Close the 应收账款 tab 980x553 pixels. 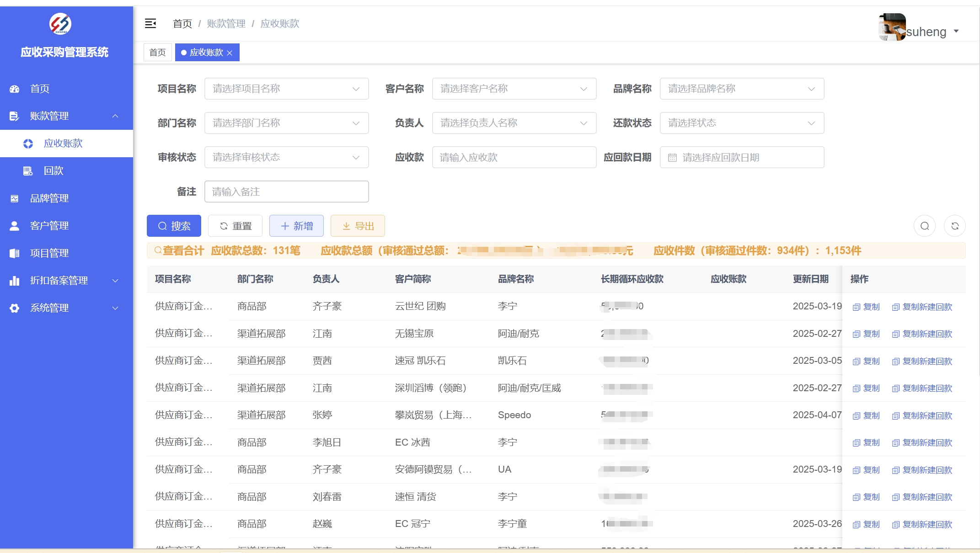pos(230,53)
